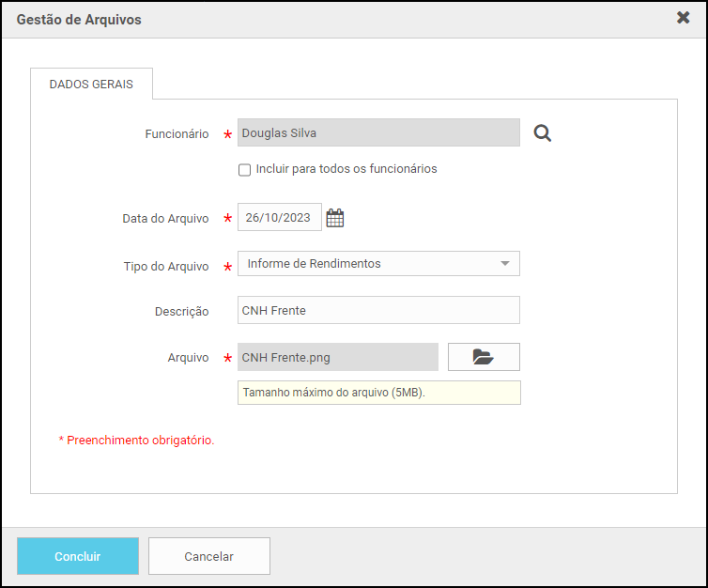The image size is (708, 588).
Task: Click the 'Funcionário' field label
Action: click(x=177, y=134)
